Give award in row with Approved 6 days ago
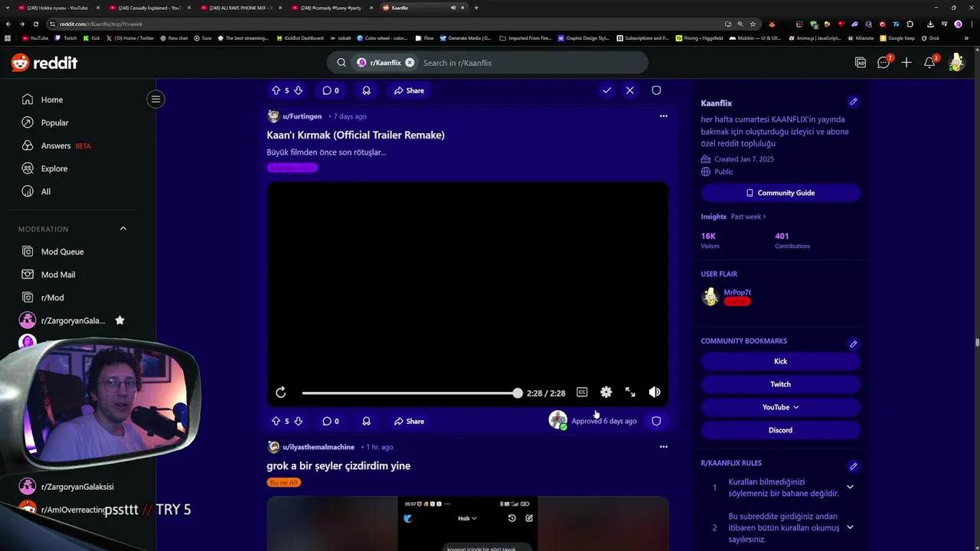980x551 pixels. (366, 421)
